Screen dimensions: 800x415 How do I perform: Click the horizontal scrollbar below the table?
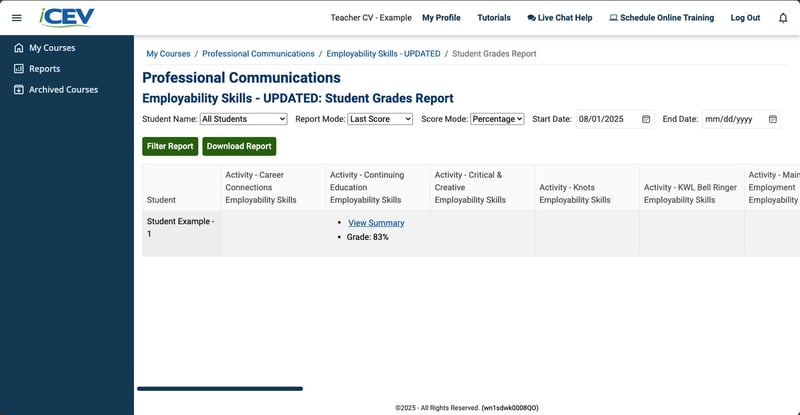click(x=220, y=389)
